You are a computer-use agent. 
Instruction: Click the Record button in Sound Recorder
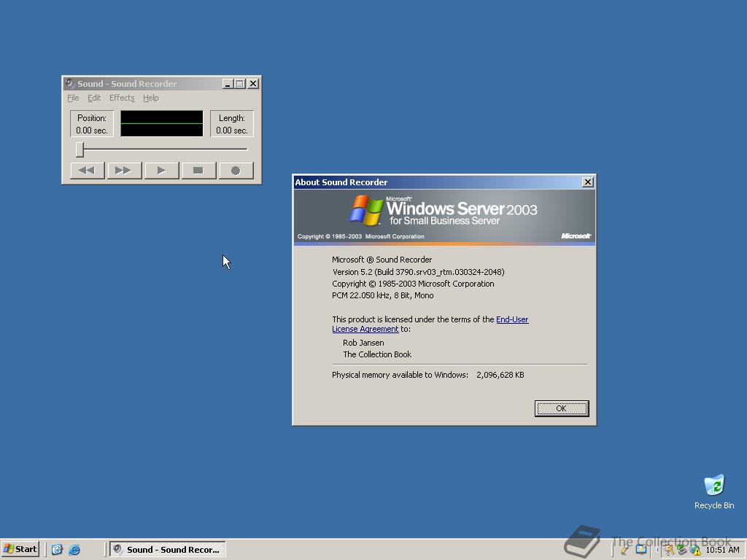pyautogui.click(x=236, y=171)
